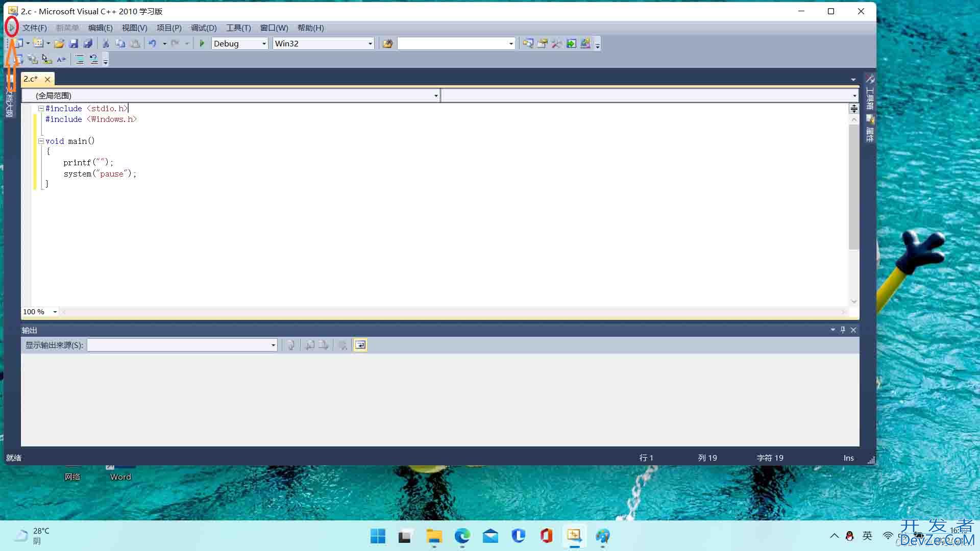Click the last icon in the main toolbar
The image size is (980, 551).
click(585, 43)
